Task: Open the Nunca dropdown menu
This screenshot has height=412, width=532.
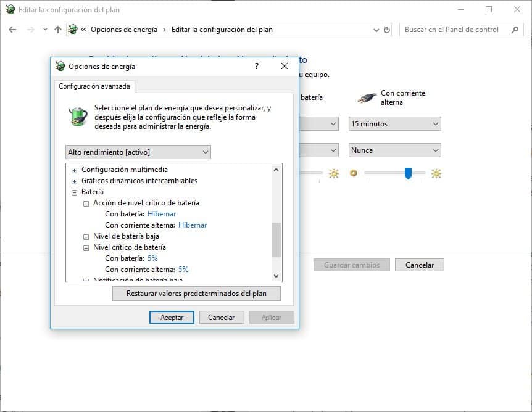Action: click(x=394, y=150)
